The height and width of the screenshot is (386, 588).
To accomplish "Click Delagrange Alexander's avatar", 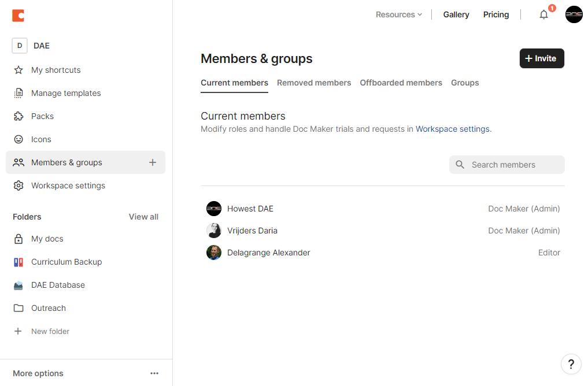I will (214, 253).
